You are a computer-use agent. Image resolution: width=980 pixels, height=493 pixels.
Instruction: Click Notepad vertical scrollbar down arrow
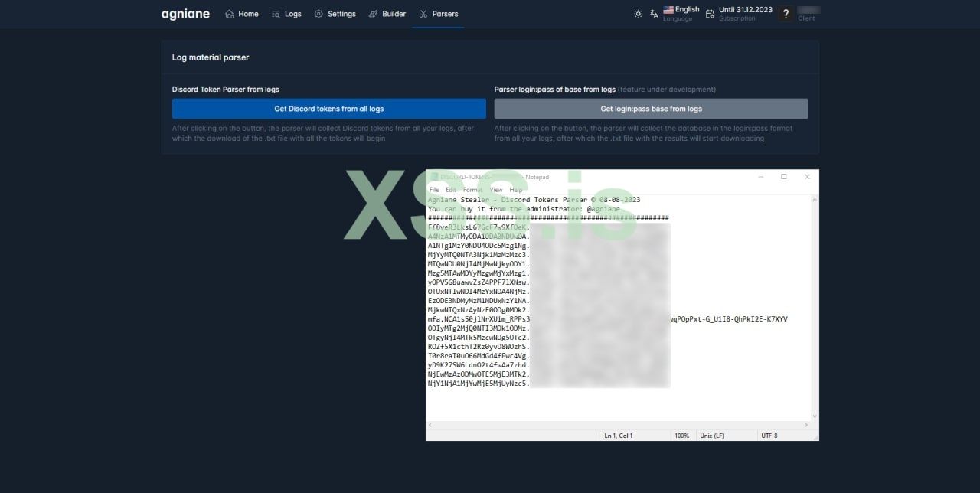(814, 416)
